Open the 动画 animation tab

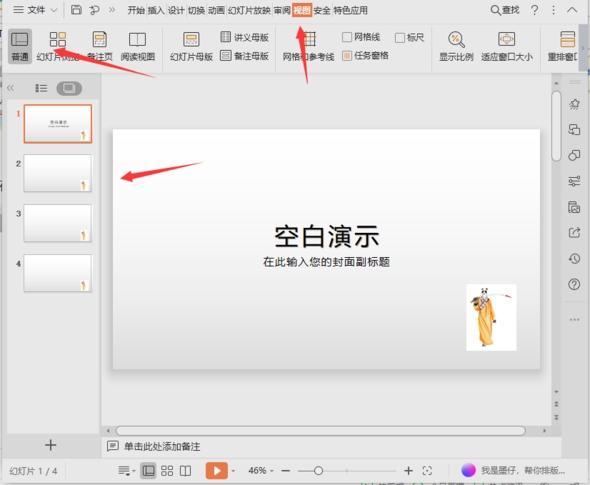click(216, 10)
